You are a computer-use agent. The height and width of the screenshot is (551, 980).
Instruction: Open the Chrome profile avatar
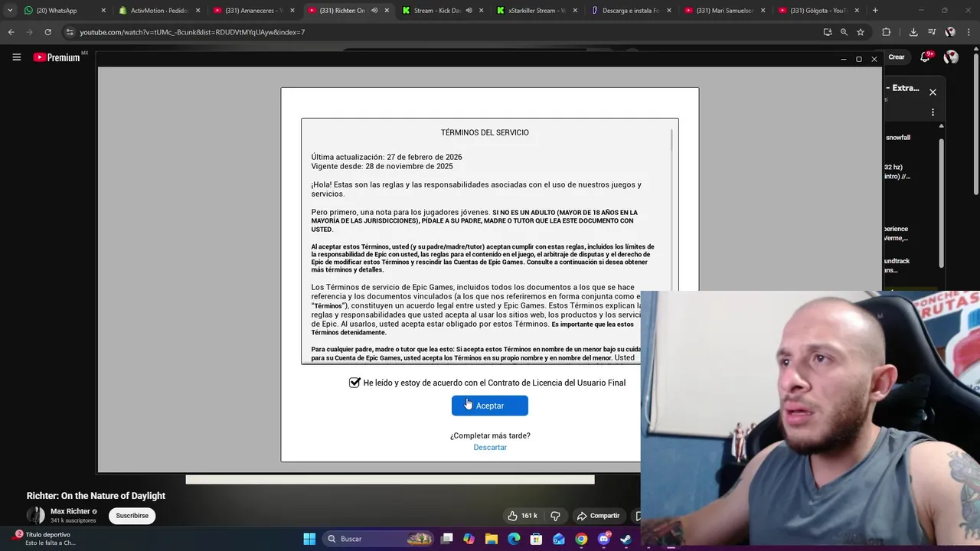(x=950, y=32)
